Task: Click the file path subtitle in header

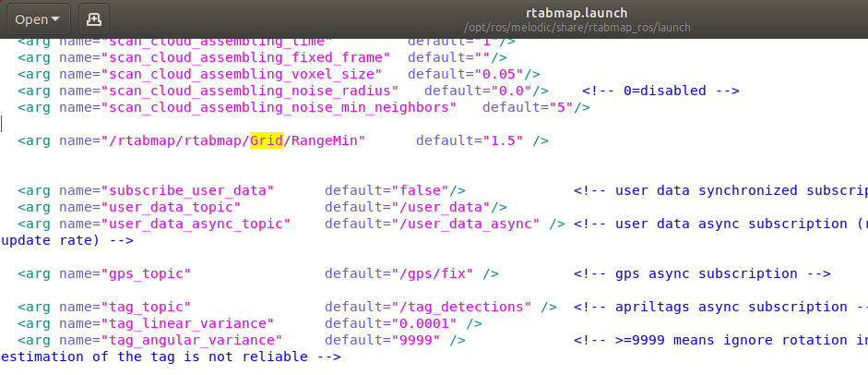Action: click(x=497, y=28)
